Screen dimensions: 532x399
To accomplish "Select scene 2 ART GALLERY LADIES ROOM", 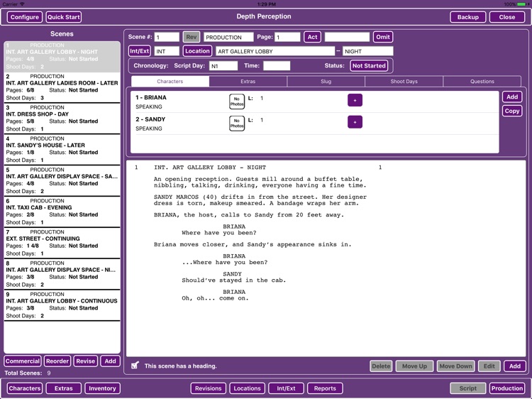I will 62,87.
